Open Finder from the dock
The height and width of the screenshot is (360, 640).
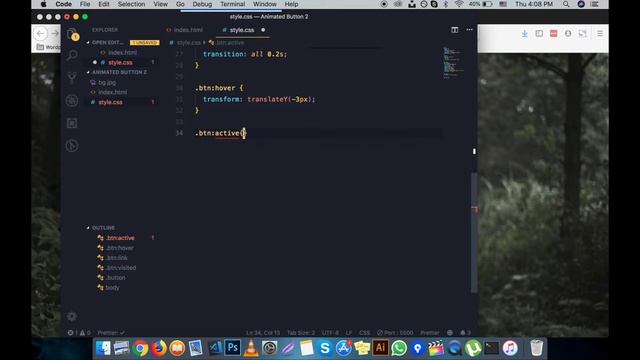pos(103,348)
